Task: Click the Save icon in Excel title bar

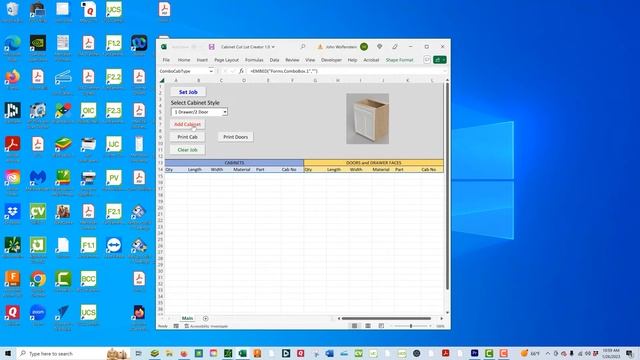Action: coord(211,47)
